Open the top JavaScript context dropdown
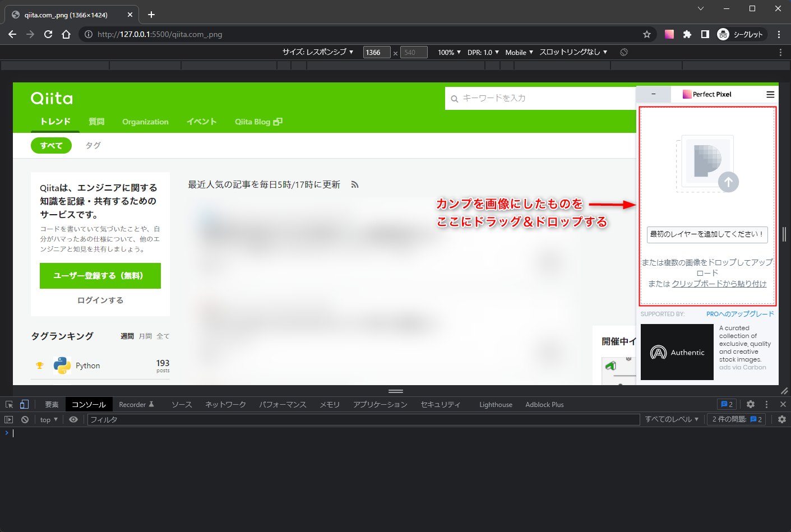 pos(49,419)
